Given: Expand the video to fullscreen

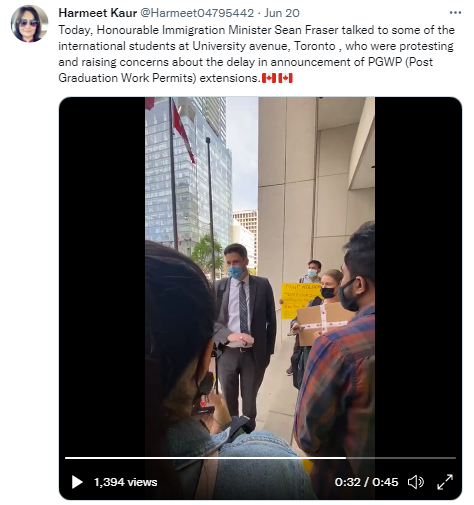Looking at the screenshot, I should coord(445,482).
